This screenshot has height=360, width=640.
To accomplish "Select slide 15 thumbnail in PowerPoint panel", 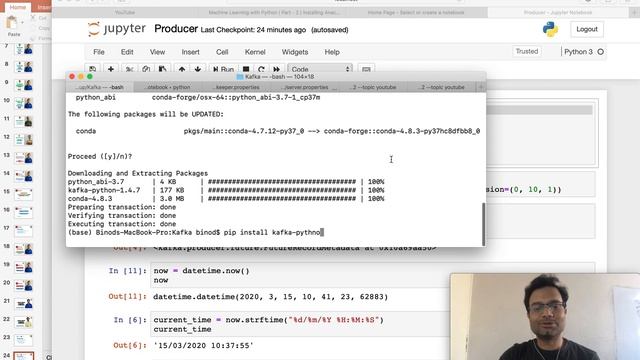I will 23,194.
